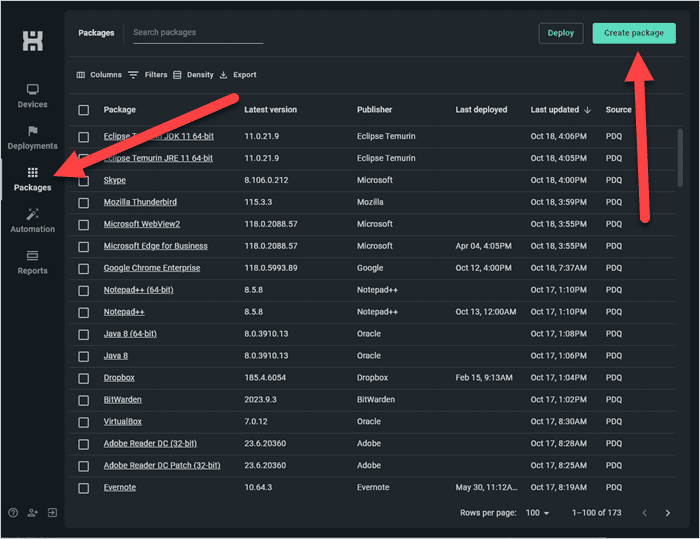700x539 pixels.
Task: Open the Deployments flag icon
Action: [33, 131]
